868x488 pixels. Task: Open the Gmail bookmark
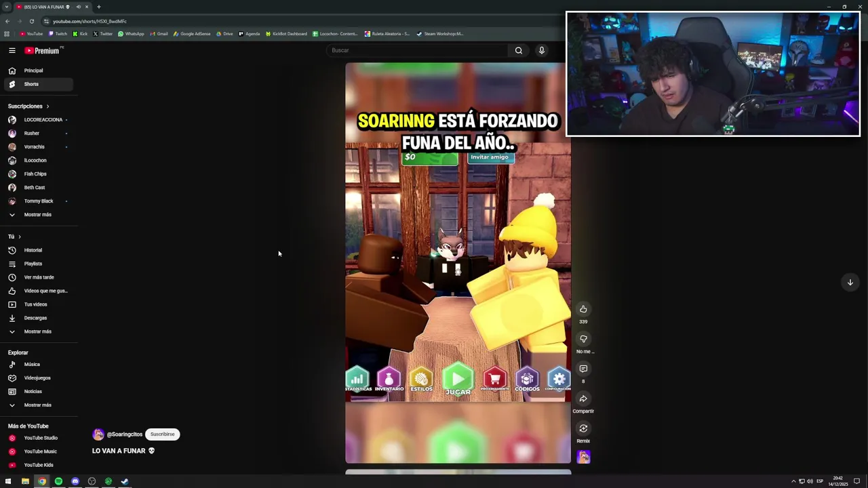(159, 34)
